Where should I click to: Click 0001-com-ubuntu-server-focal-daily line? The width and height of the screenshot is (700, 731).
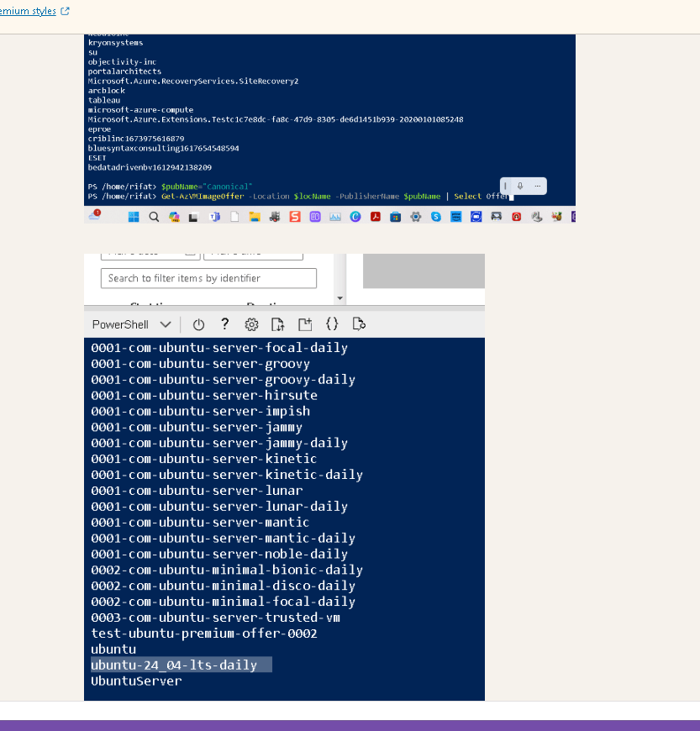pyautogui.click(x=219, y=348)
